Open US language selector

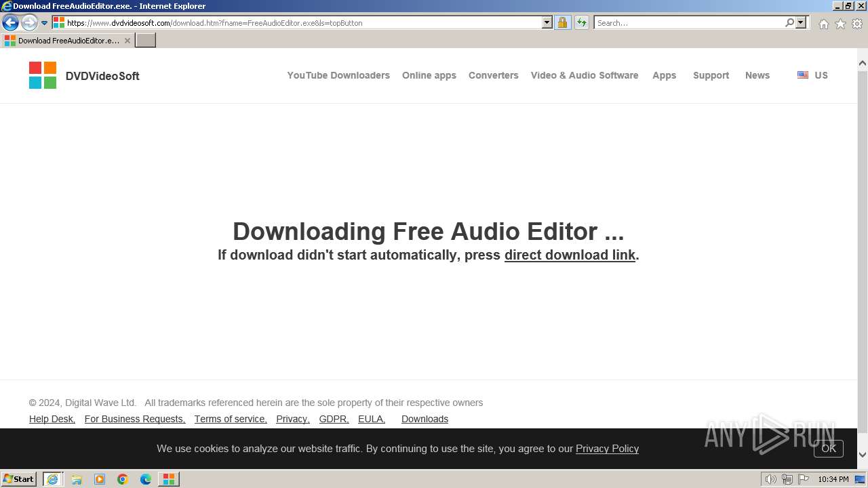pyautogui.click(x=821, y=75)
